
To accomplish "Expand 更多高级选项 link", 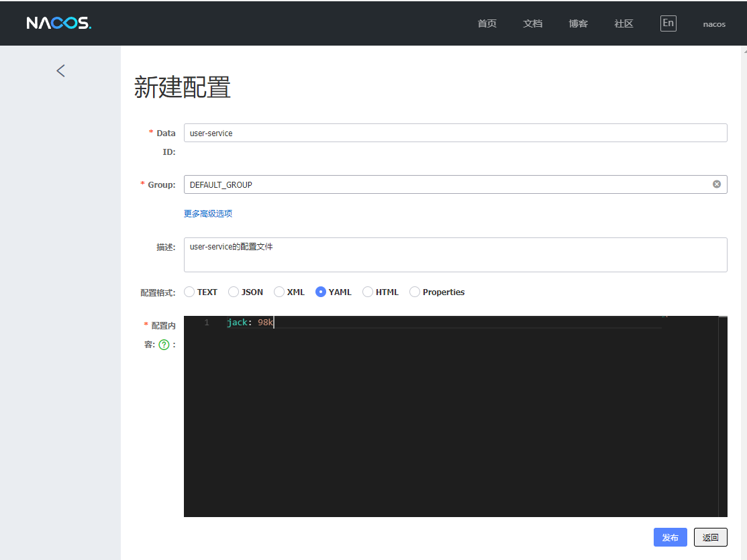I will point(208,214).
